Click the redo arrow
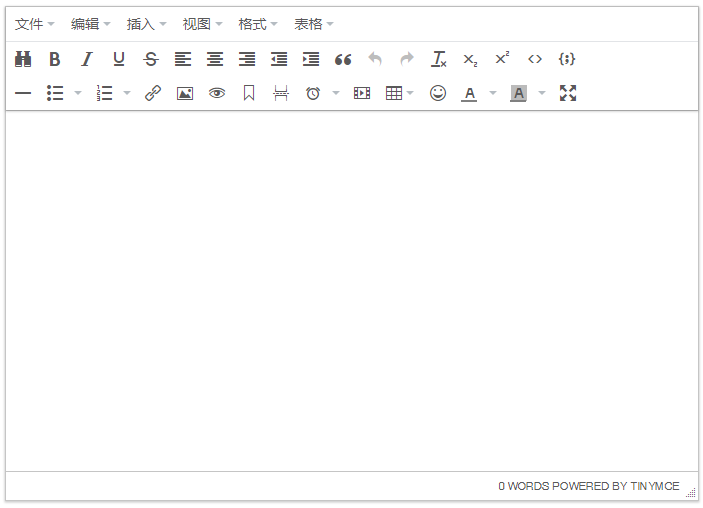The image size is (703, 508). (407, 59)
